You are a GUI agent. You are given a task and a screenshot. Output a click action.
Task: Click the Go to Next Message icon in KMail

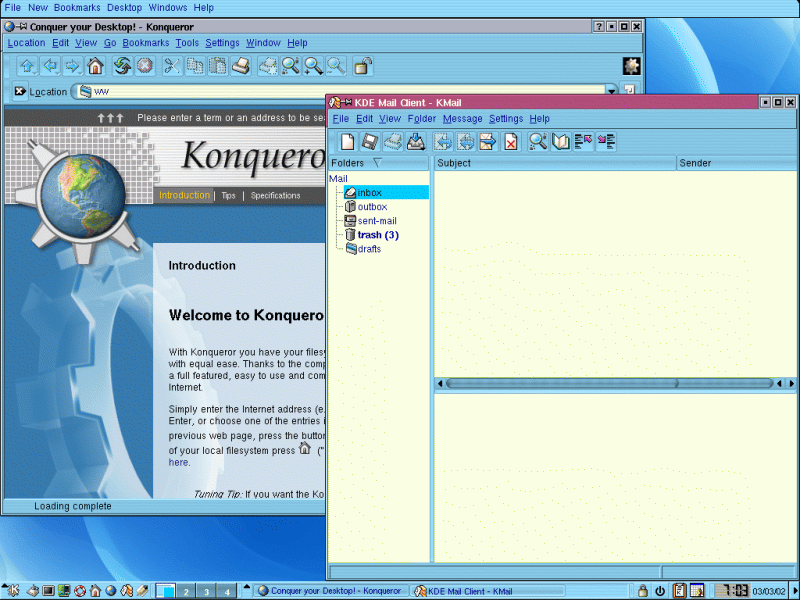606,141
